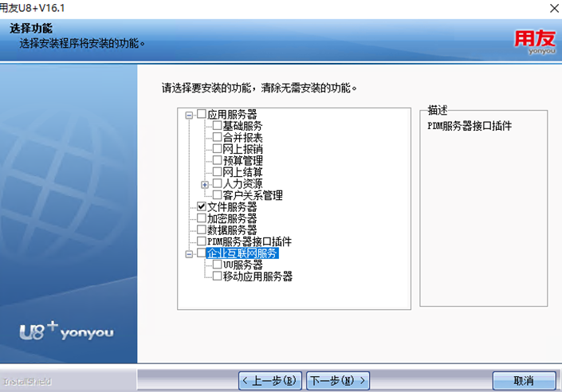
Task: Select 移动应用服务器 label
Action: (257, 276)
